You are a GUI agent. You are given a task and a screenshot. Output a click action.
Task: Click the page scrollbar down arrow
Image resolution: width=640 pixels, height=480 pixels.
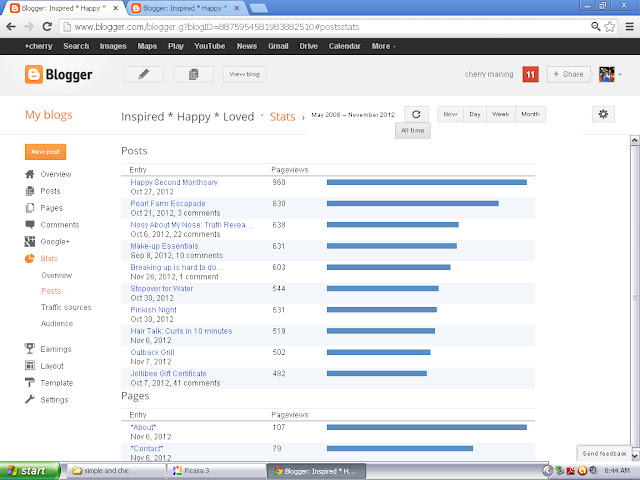(x=635, y=455)
